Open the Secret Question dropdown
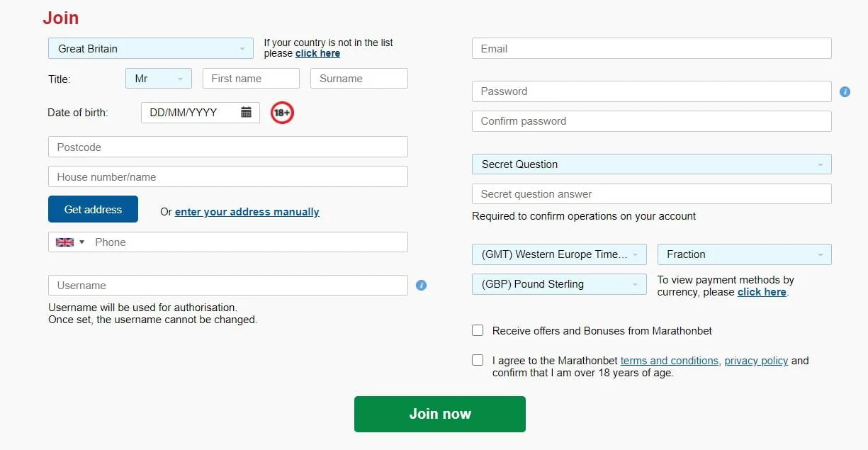This screenshot has width=868, height=450. pyautogui.click(x=651, y=164)
